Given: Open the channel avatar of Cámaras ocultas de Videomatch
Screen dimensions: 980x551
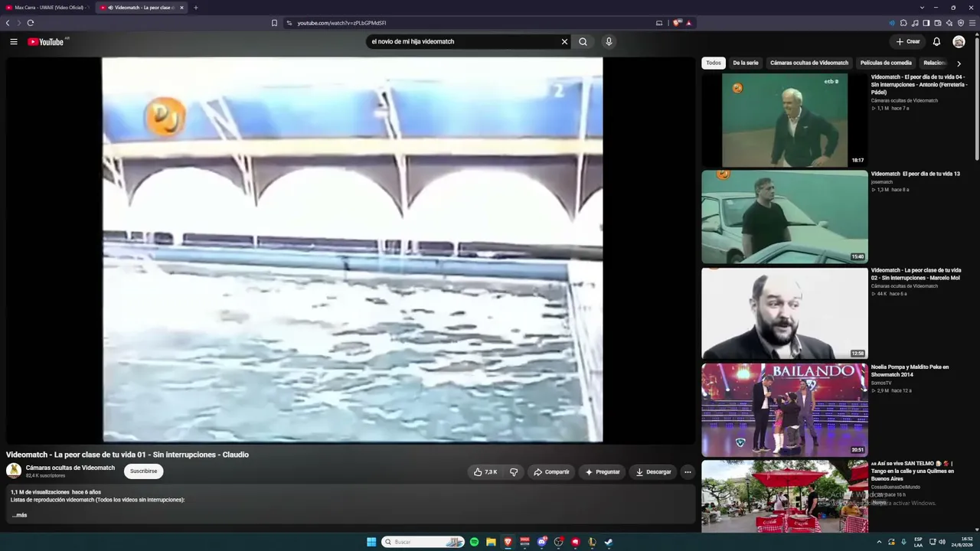Looking at the screenshot, I should pos(14,471).
